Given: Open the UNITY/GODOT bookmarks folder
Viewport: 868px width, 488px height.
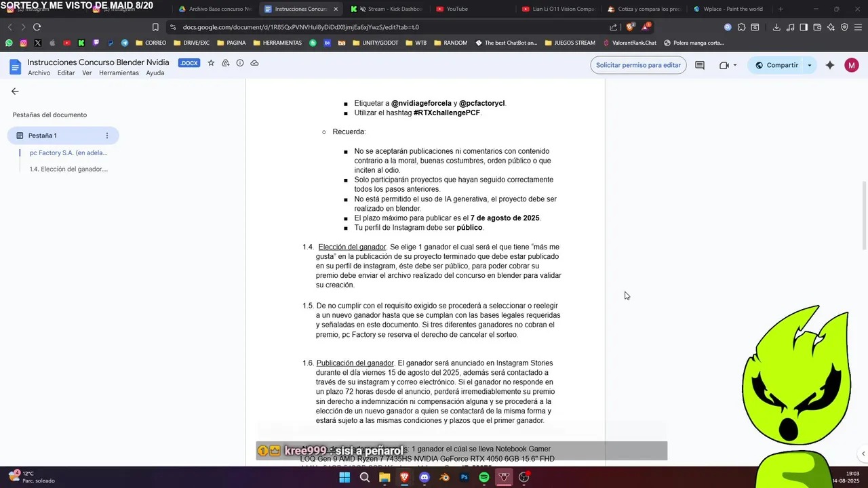Looking at the screenshot, I should 375,43.
